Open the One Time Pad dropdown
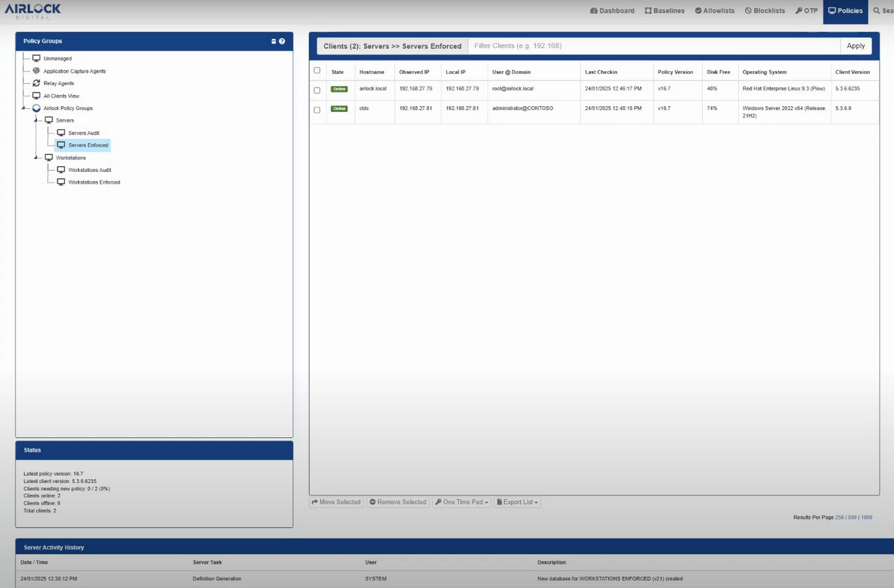 461,501
